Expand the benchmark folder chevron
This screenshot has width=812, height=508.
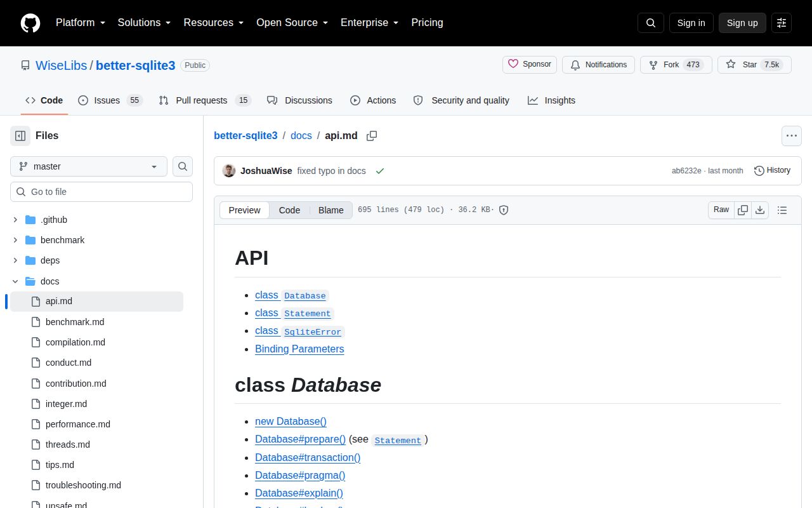tap(15, 240)
